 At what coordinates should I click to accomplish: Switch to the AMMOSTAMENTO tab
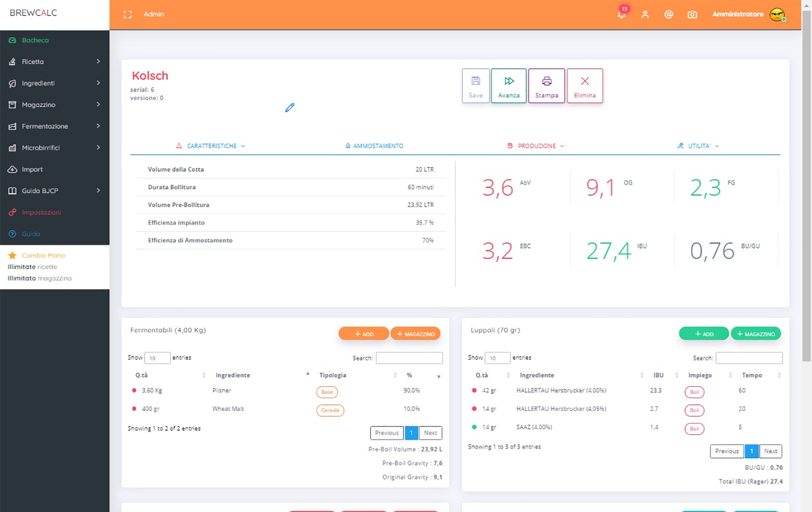tap(374, 146)
